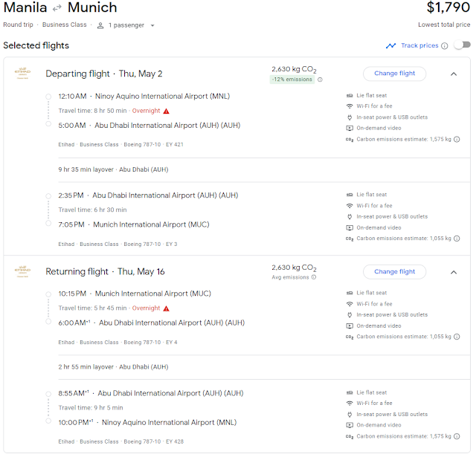The width and height of the screenshot is (476, 457).
Task: Toggle the Track prices switch
Action: pyautogui.click(x=462, y=45)
